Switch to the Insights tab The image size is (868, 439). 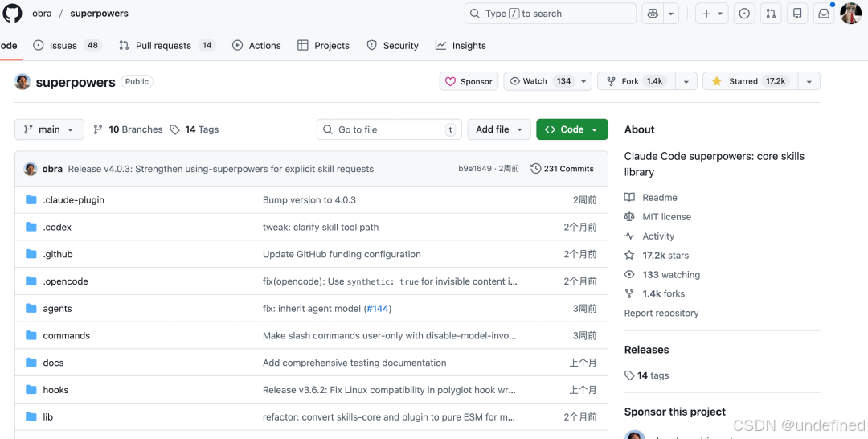pyautogui.click(x=461, y=45)
